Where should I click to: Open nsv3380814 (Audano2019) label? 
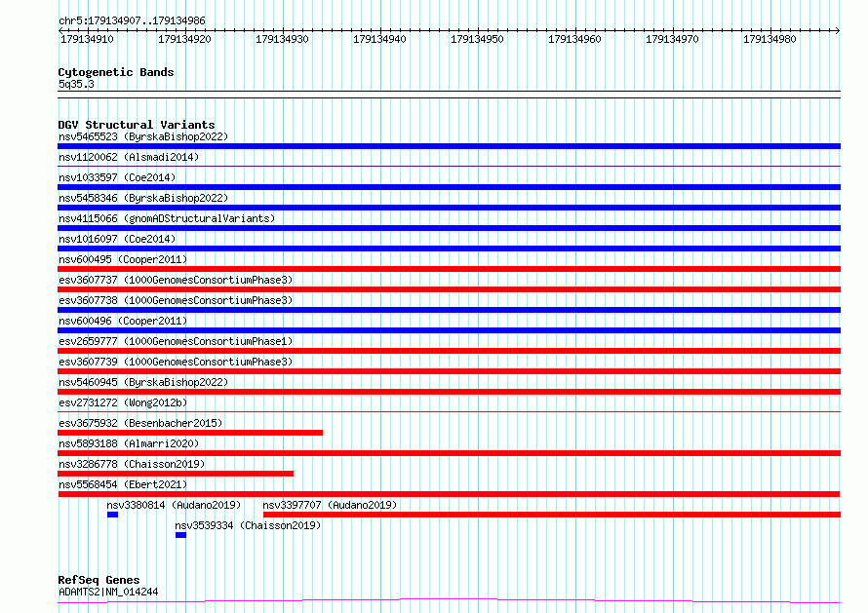coord(174,505)
